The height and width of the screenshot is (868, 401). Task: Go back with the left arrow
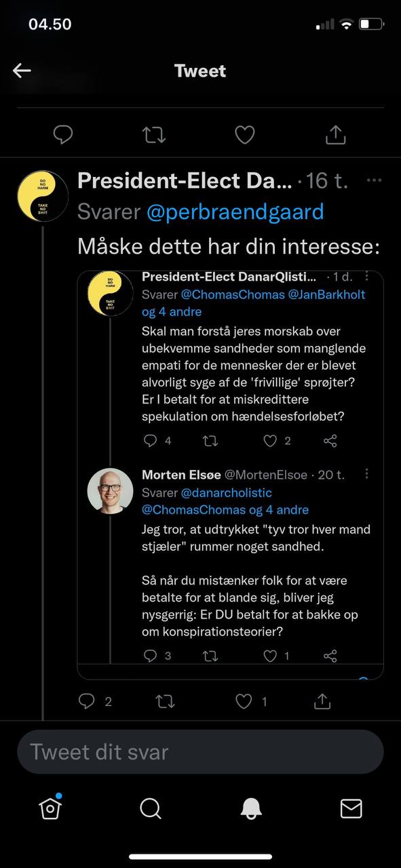point(22,71)
